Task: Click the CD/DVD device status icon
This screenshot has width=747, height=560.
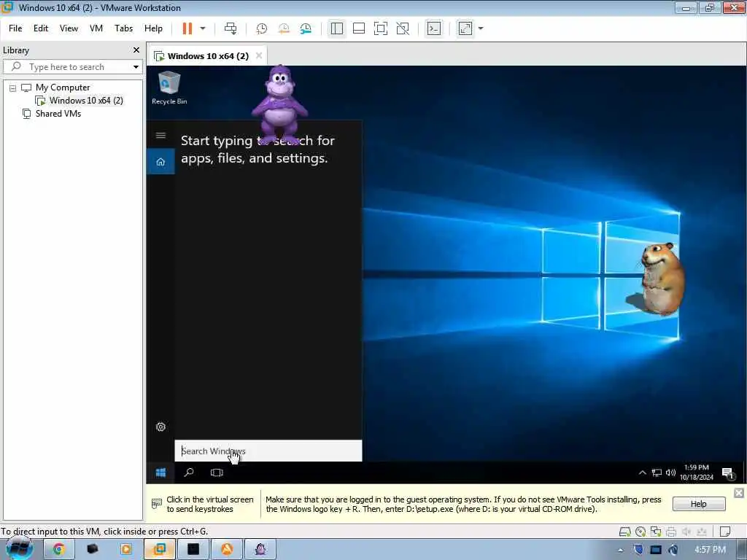Action: 640,532
